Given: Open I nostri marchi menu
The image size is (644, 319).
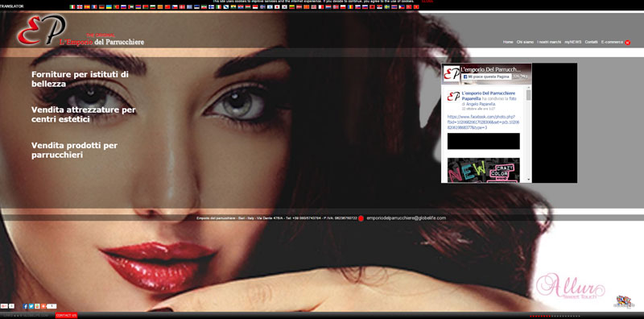Looking at the screenshot, I should click(x=549, y=43).
